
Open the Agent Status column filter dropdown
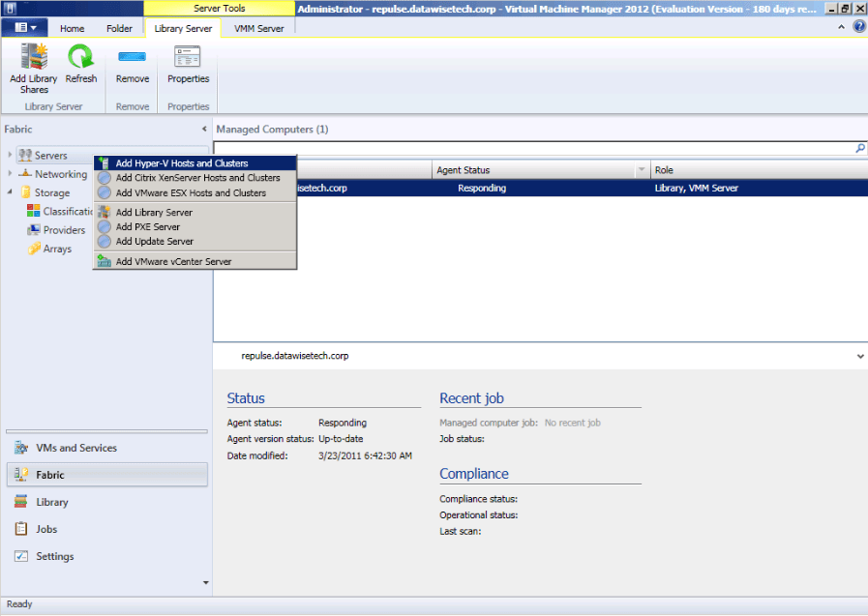[642, 170]
